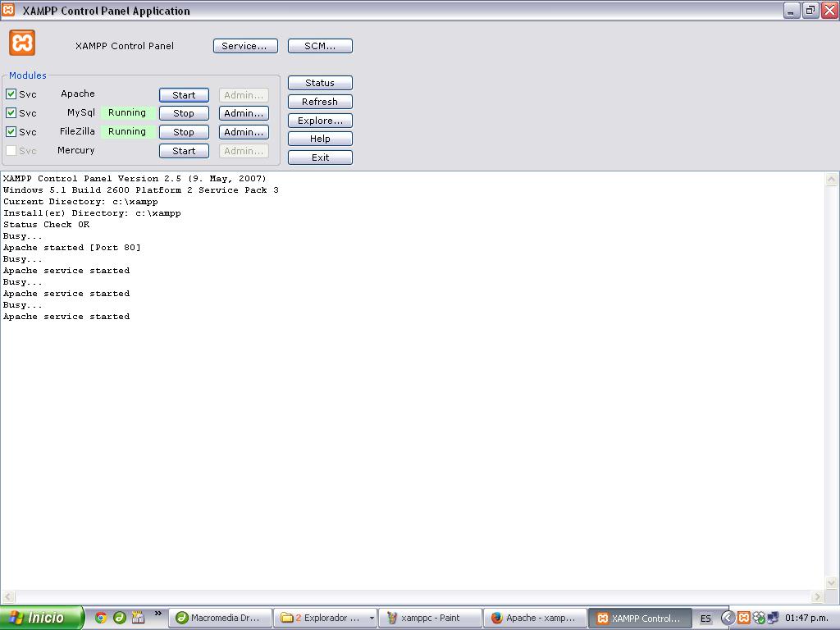
Task: Start the Apache module
Action: tap(184, 95)
